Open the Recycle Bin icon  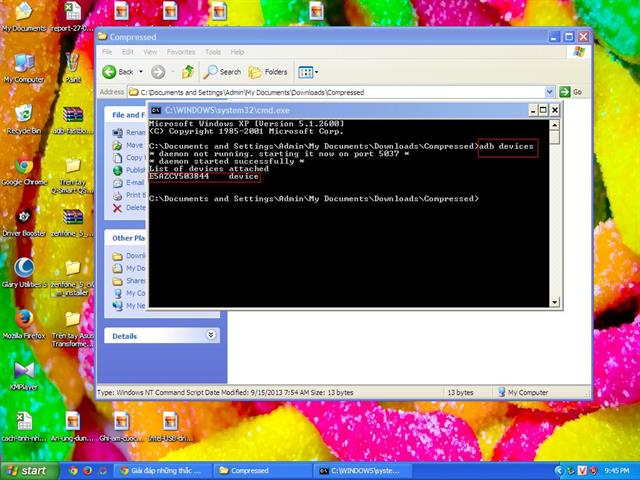24,119
